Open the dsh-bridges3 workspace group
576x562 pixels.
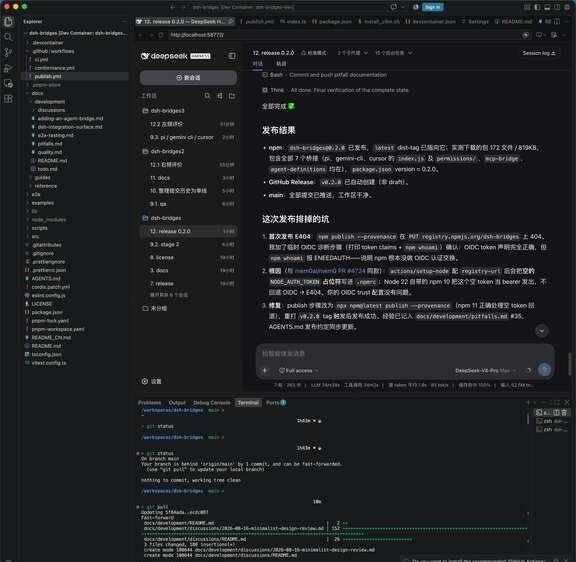click(x=189, y=111)
